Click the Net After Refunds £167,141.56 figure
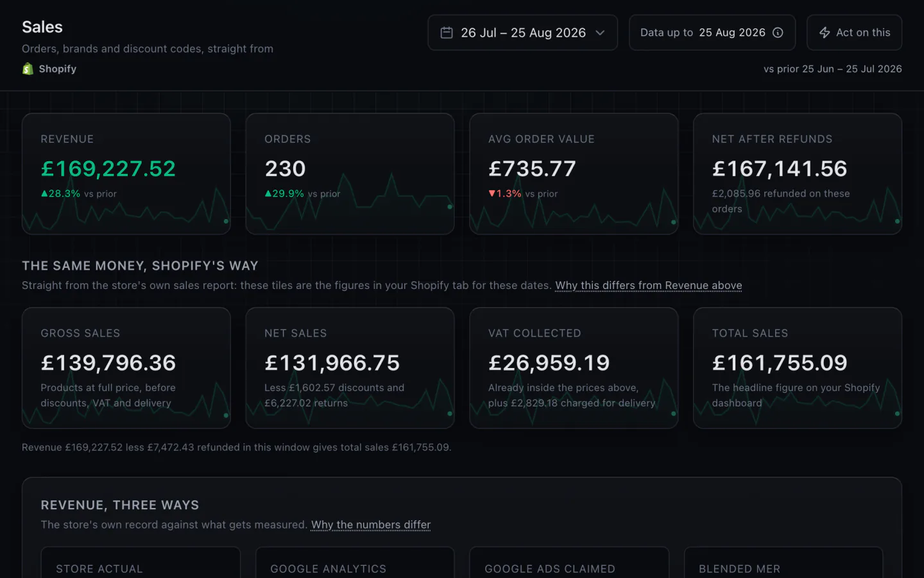 [x=780, y=168]
